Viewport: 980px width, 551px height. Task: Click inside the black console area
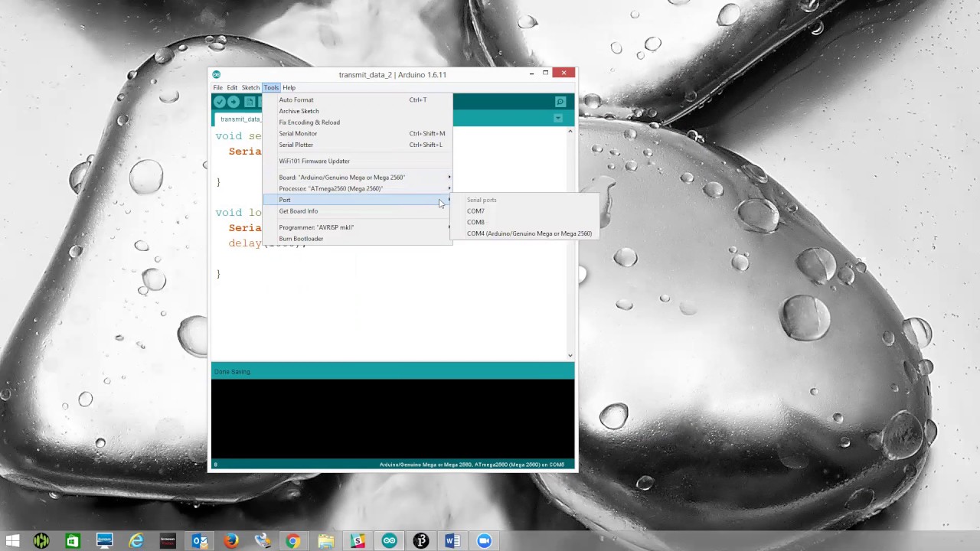coord(392,419)
